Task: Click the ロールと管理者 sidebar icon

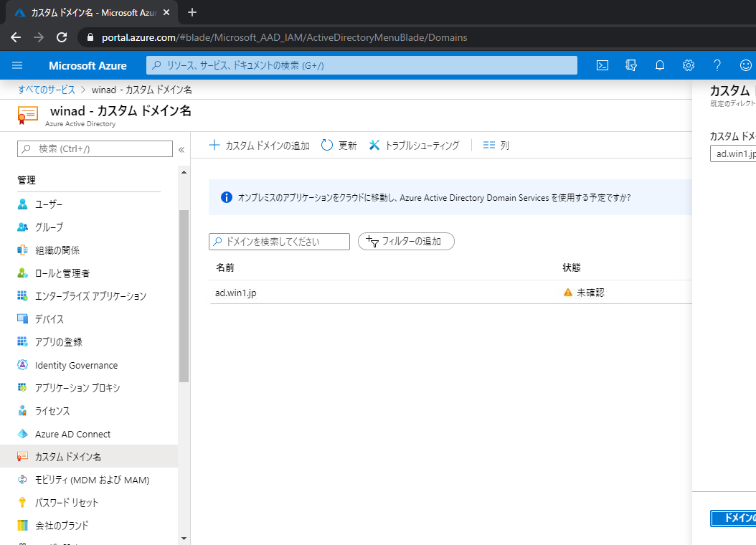Action: 23,273
